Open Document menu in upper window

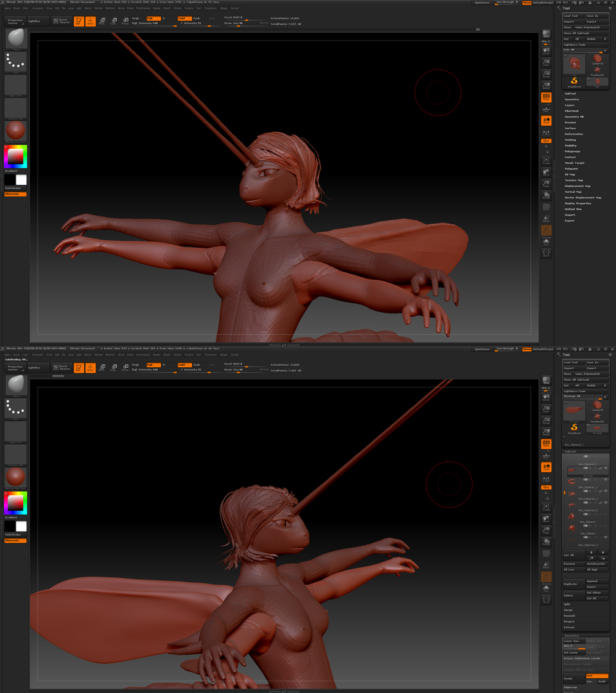coord(38,8)
